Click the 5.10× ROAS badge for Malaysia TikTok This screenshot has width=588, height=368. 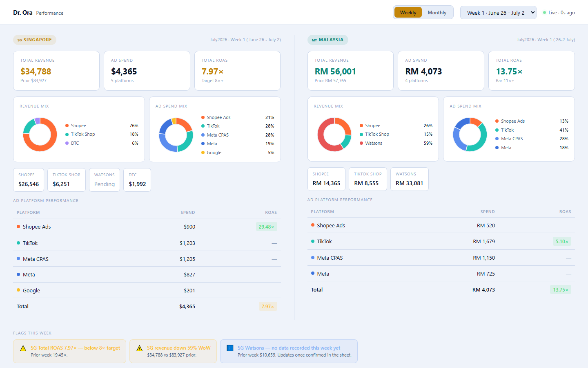562,242
